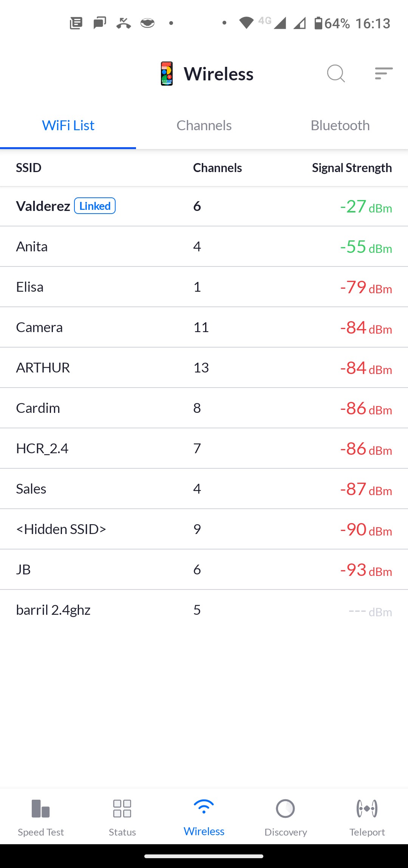Select the WiFi List tab

(x=68, y=126)
